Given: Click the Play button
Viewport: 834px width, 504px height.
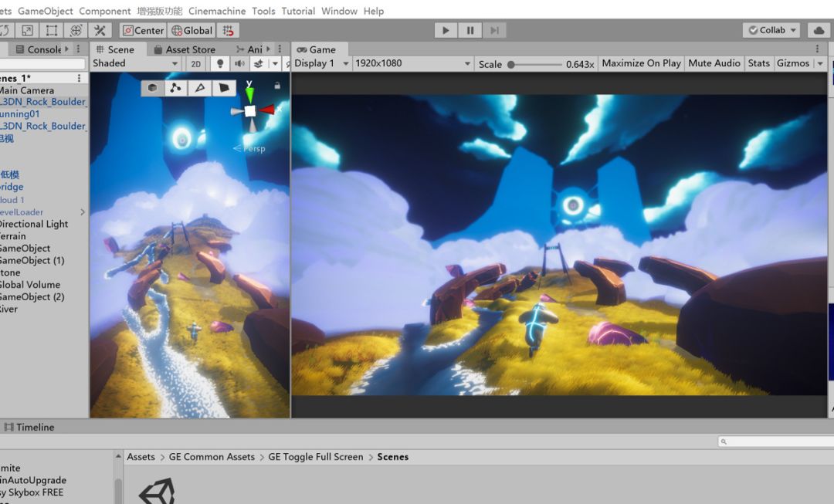Looking at the screenshot, I should click(x=446, y=30).
